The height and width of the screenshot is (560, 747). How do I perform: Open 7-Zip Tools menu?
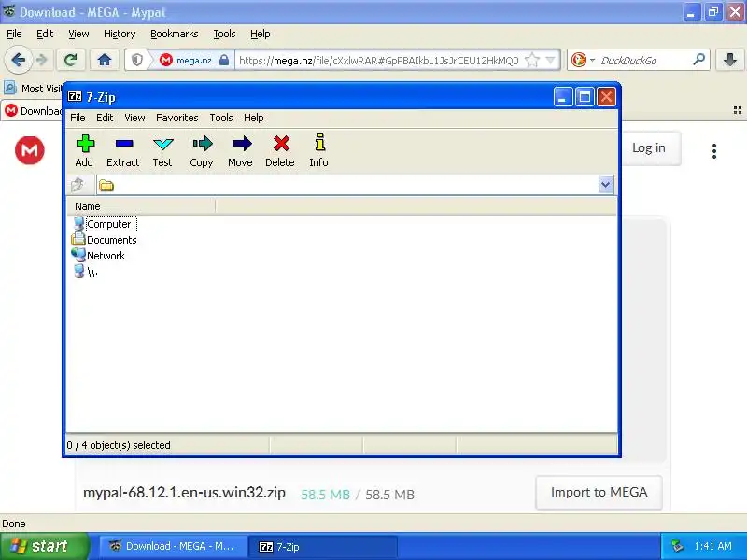[x=221, y=118]
